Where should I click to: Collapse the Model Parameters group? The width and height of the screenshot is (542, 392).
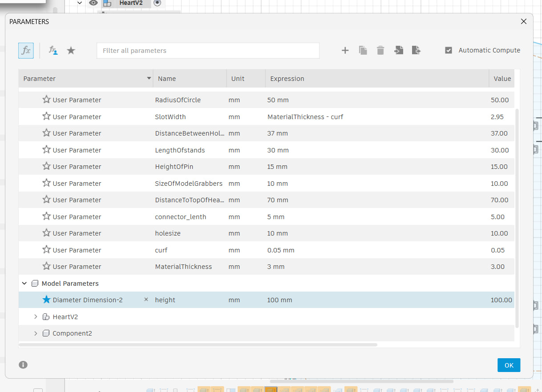pos(24,283)
